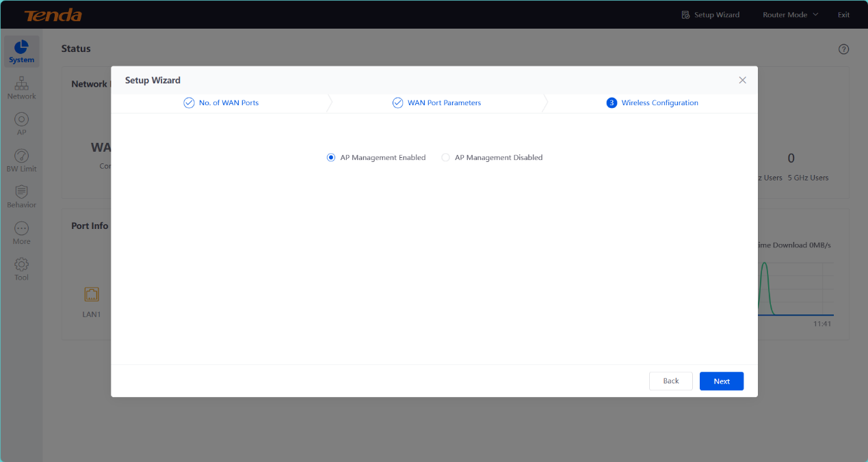Open the Network sidebar icon

(x=21, y=88)
